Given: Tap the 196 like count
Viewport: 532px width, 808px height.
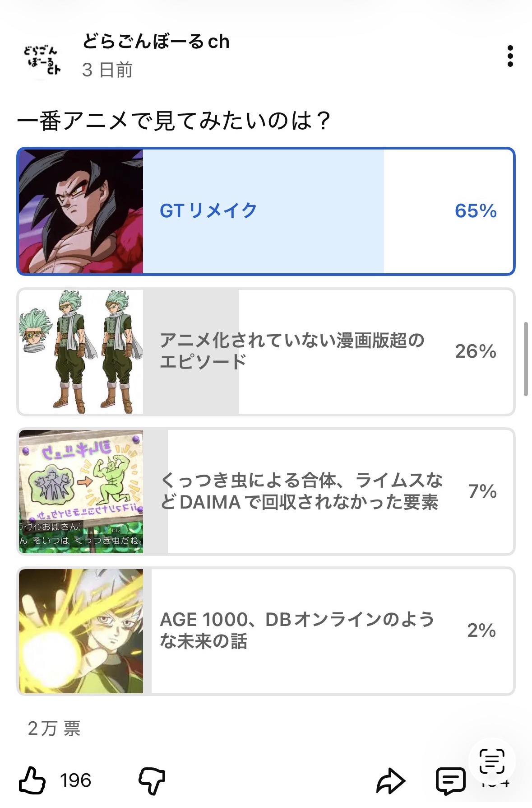Looking at the screenshot, I should click(76, 780).
